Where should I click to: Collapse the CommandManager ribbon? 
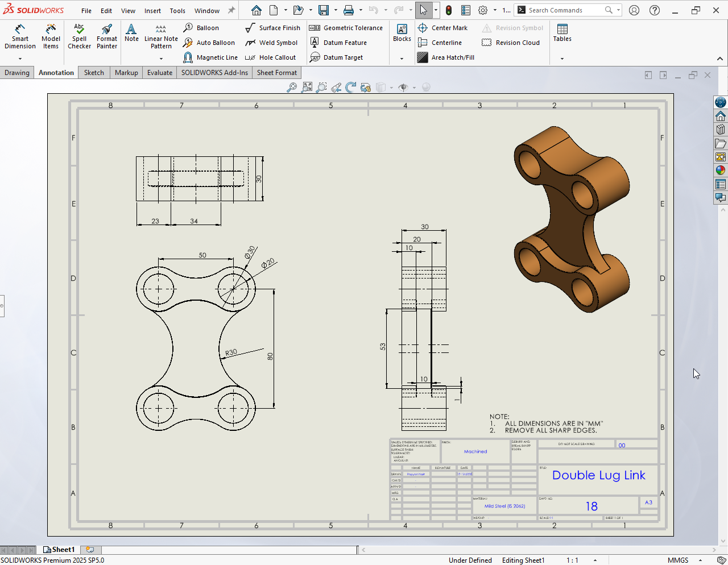point(719,59)
